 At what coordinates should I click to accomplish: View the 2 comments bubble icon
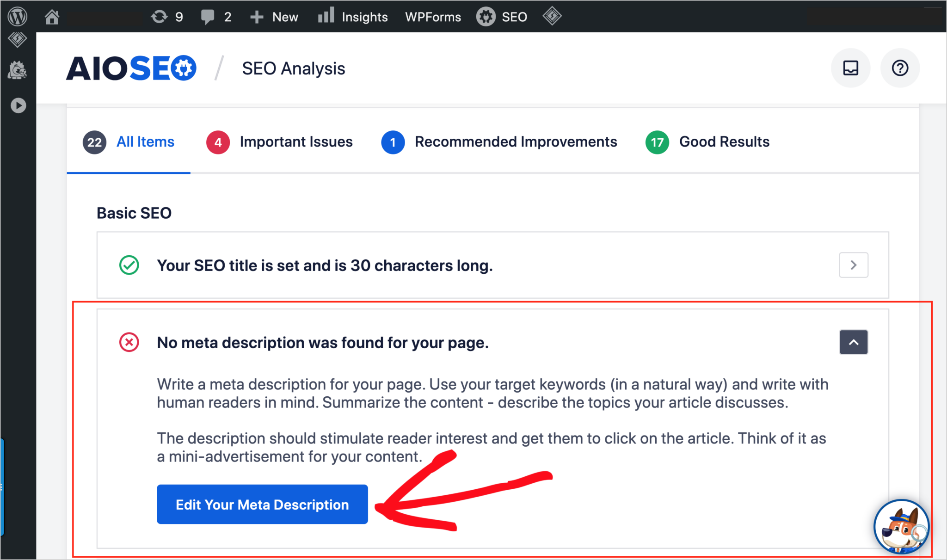tap(216, 17)
